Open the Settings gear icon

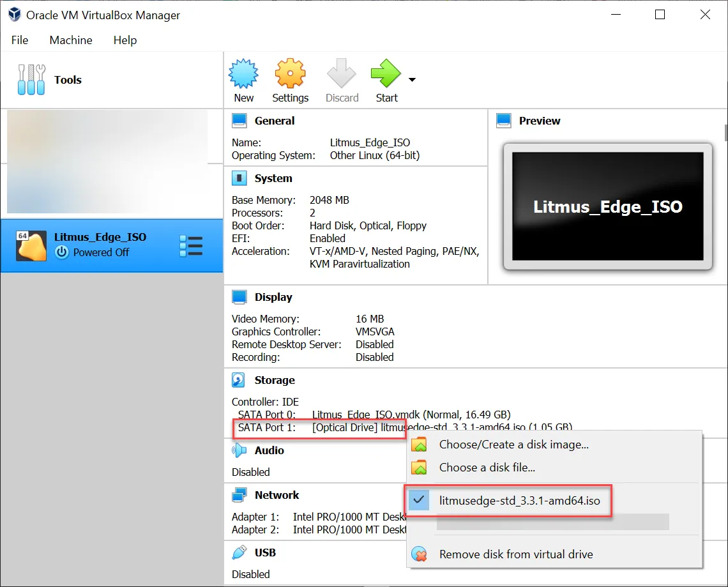[x=290, y=73]
